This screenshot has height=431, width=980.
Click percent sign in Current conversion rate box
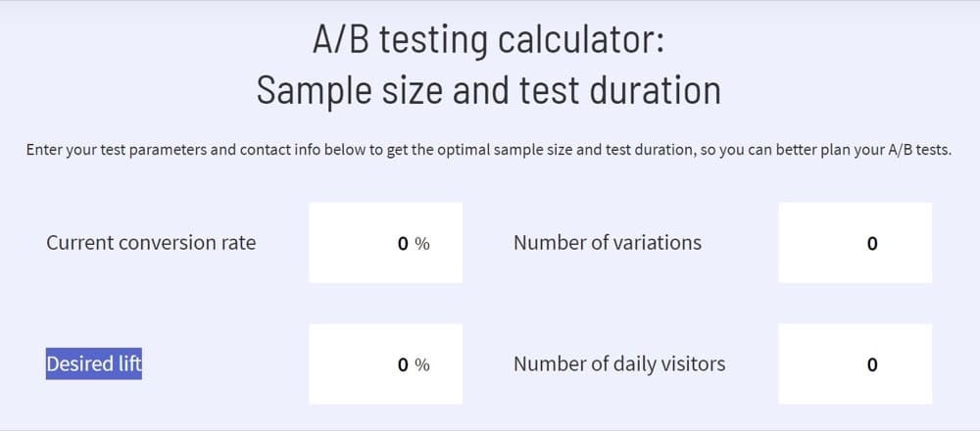click(422, 244)
